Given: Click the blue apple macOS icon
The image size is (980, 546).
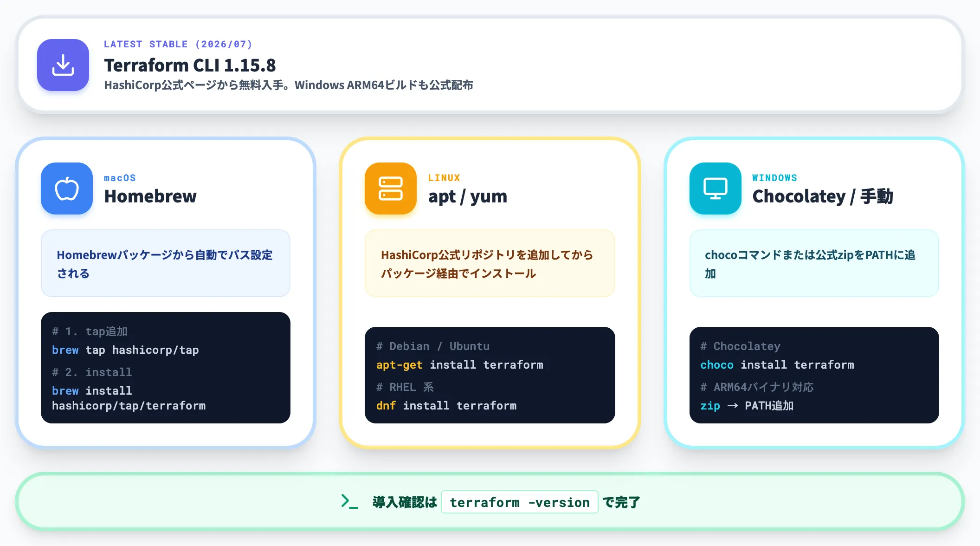Looking at the screenshot, I should tap(67, 188).
